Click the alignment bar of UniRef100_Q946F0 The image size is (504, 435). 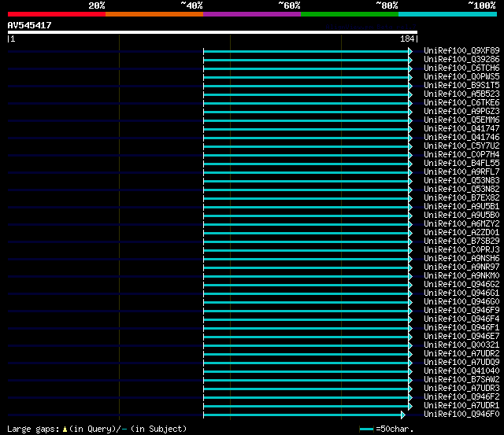302,415
